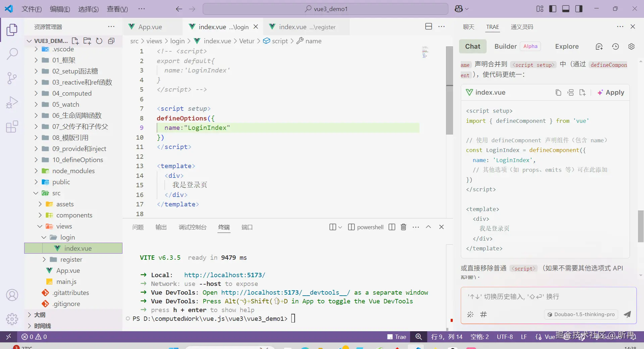Open the Copilot menu in title bar

tap(461, 9)
